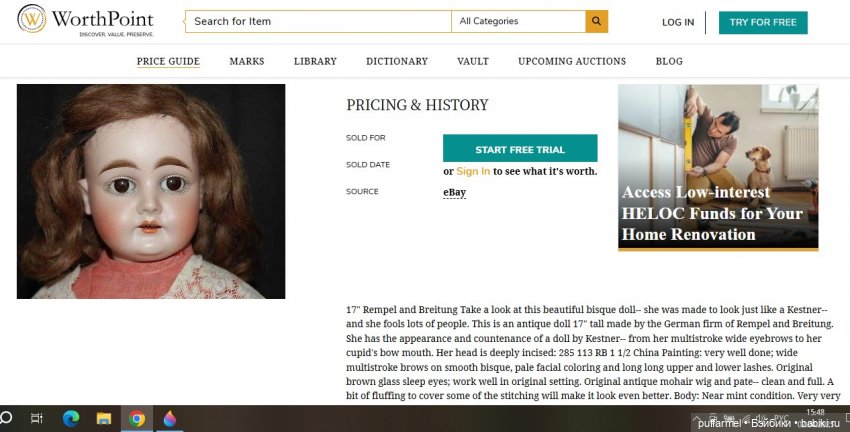Click the Start Free Trial button
The image size is (850, 432).
pos(520,149)
